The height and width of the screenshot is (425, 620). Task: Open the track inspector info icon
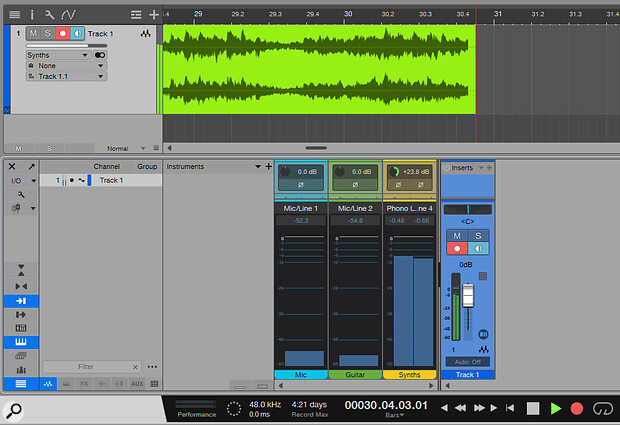click(x=32, y=15)
